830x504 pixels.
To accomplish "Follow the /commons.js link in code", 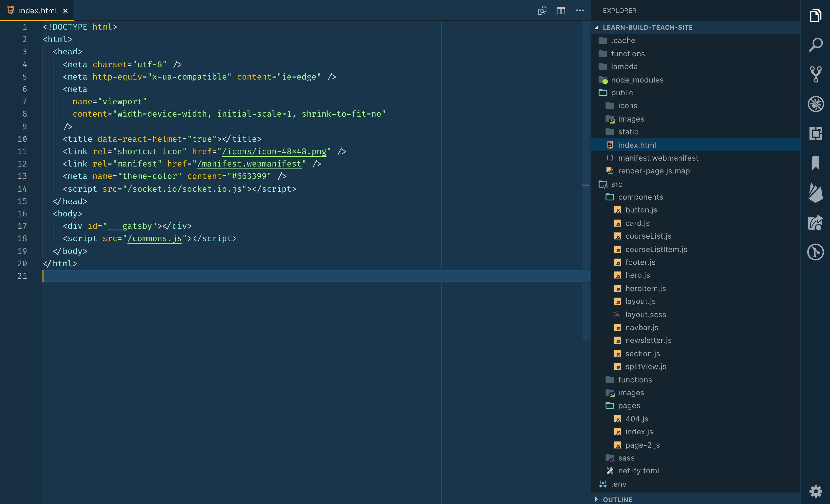I will click(x=155, y=238).
